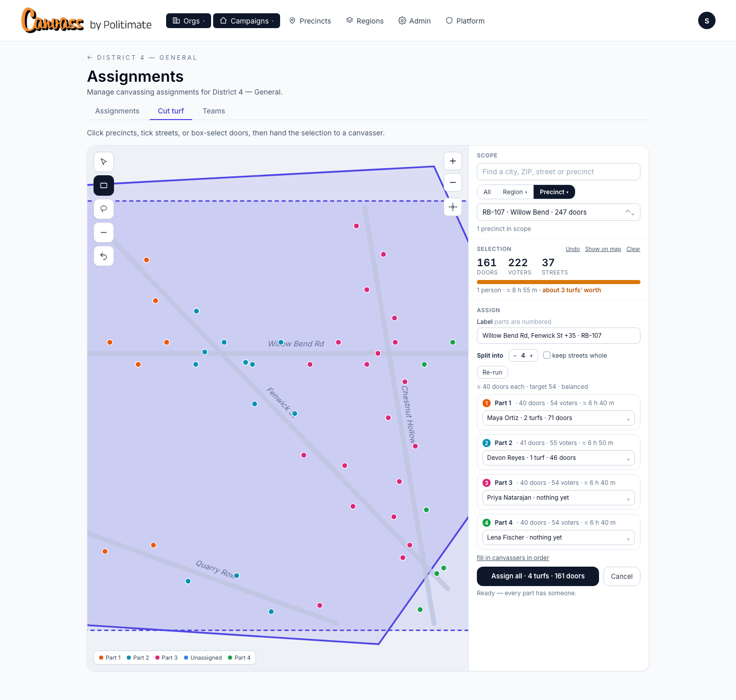Decrease split count with minus stepper
736x700 pixels.
(515, 356)
